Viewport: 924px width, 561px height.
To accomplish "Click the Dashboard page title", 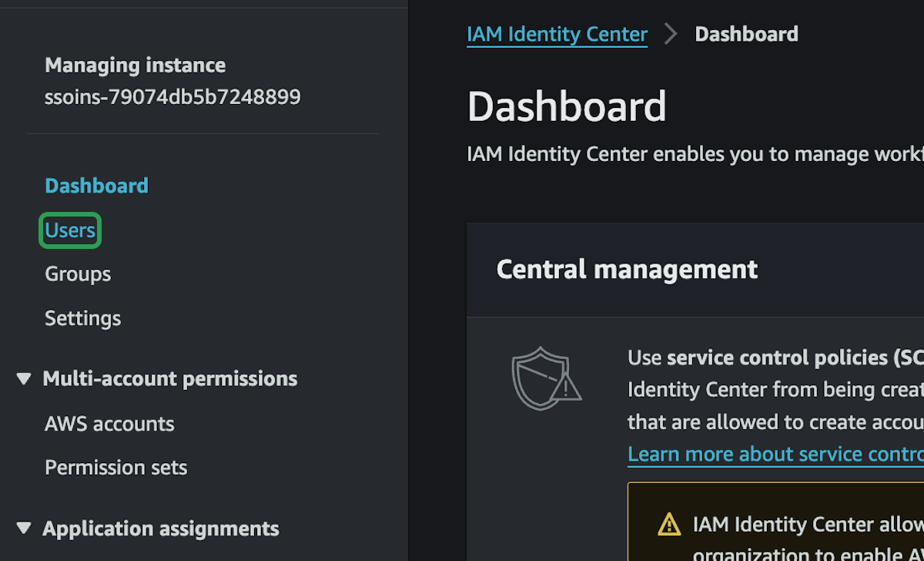I will point(567,106).
